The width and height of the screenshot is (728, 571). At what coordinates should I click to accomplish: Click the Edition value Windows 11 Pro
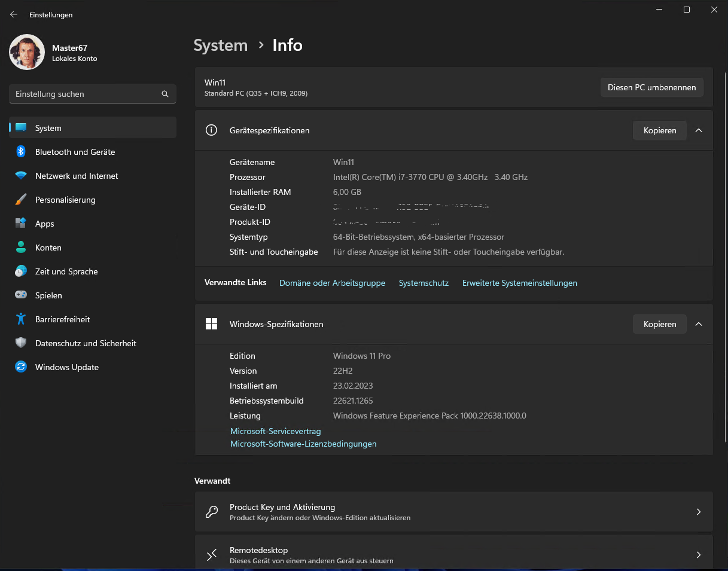coord(362,356)
